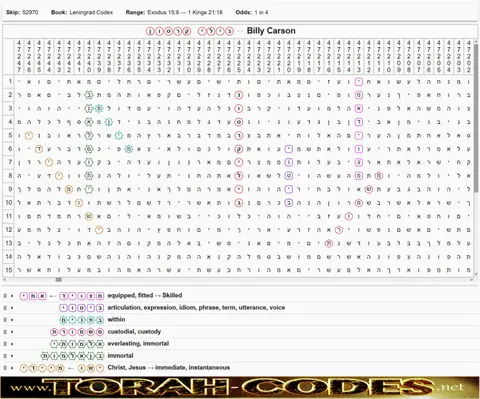Image resolution: width=480 pixels, height=399 pixels.
Task: Grab the drag handle beside the 'within' row
Action: (x=5, y=320)
